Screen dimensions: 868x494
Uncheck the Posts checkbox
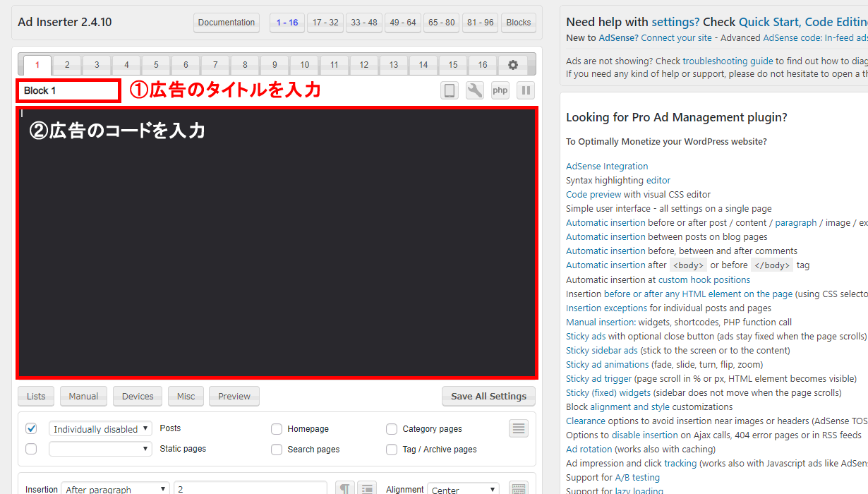click(x=31, y=428)
